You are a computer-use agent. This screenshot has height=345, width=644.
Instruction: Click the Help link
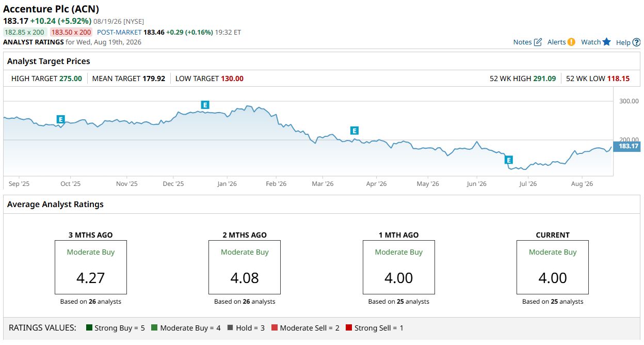[x=623, y=42]
